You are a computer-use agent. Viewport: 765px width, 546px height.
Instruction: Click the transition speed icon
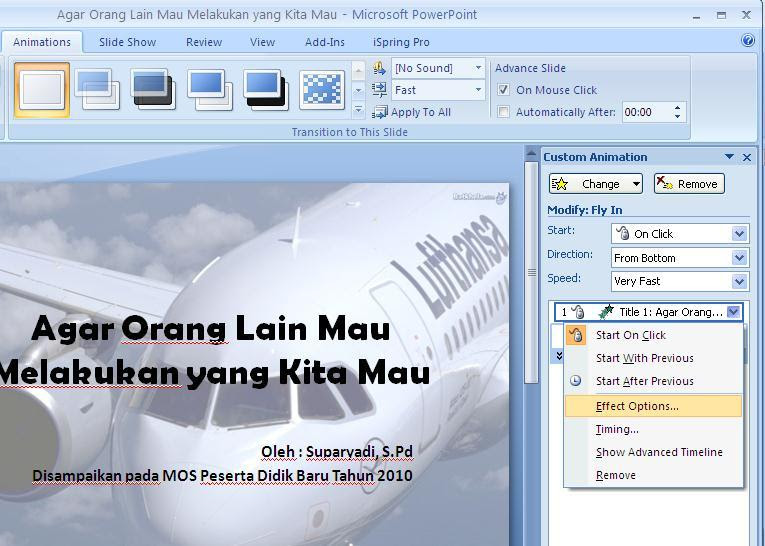(x=380, y=89)
